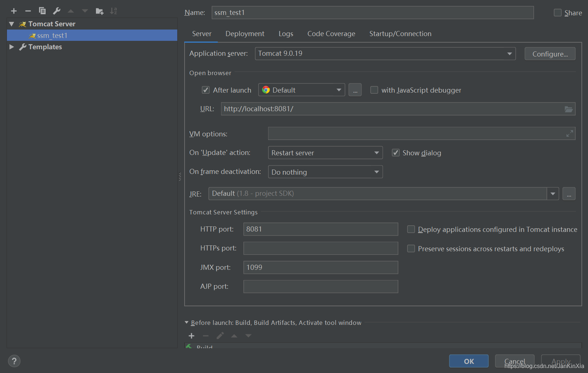This screenshot has height=373, width=588.
Task: Open Application server Tomcat 9.0.19 dropdown
Action: point(385,54)
